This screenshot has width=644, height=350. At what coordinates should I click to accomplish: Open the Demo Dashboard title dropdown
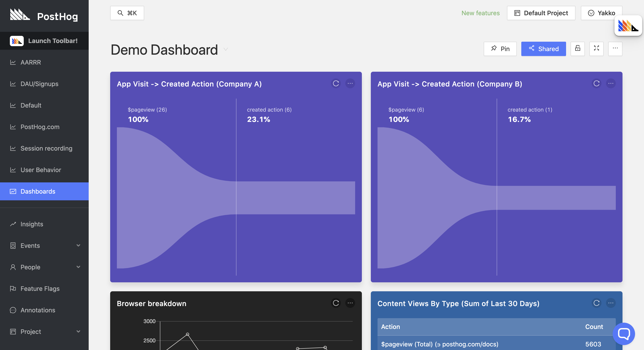pos(225,50)
